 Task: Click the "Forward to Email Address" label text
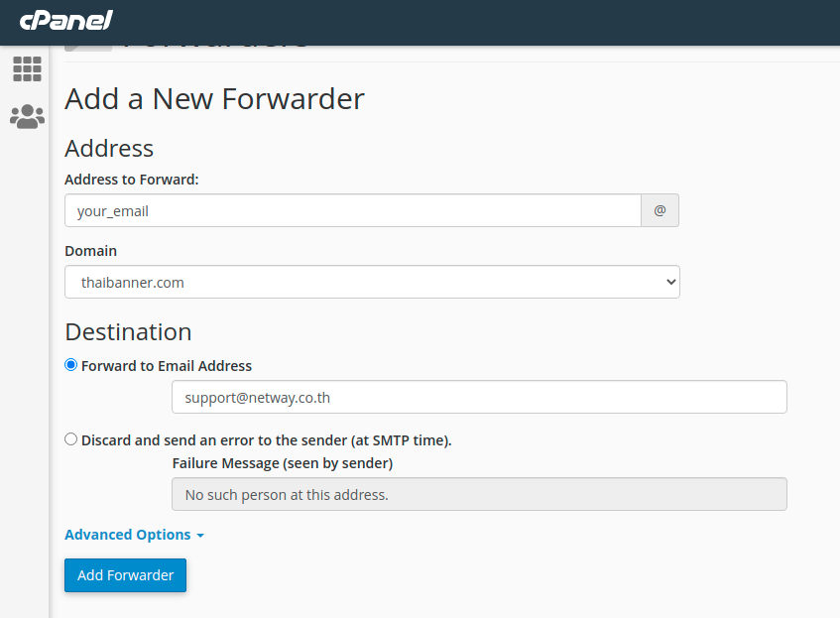pyautogui.click(x=167, y=366)
